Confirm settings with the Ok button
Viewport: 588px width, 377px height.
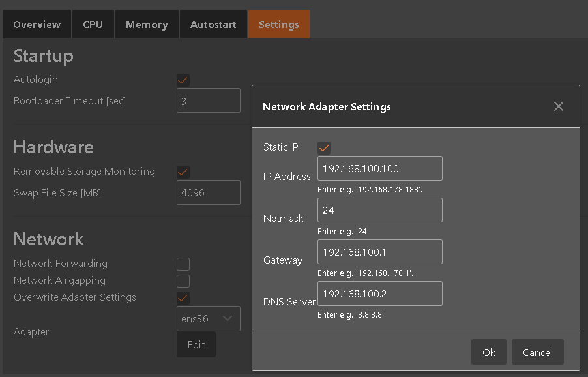(x=488, y=352)
